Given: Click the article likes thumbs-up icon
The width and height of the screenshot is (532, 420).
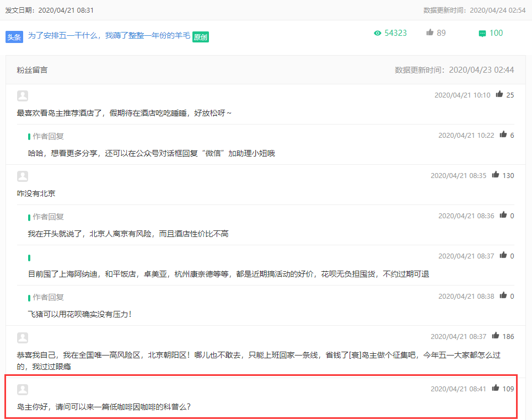Looking at the screenshot, I should pyautogui.click(x=430, y=33).
